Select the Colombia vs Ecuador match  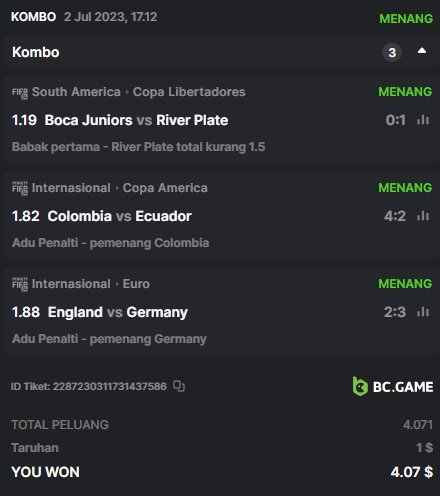[x=119, y=216]
